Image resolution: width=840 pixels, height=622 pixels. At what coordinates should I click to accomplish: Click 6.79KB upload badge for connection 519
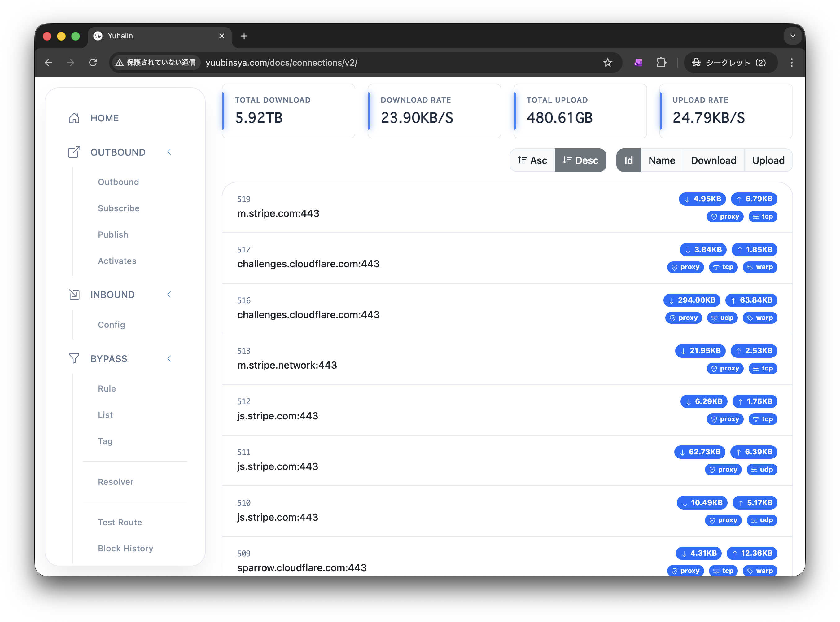[754, 199]
